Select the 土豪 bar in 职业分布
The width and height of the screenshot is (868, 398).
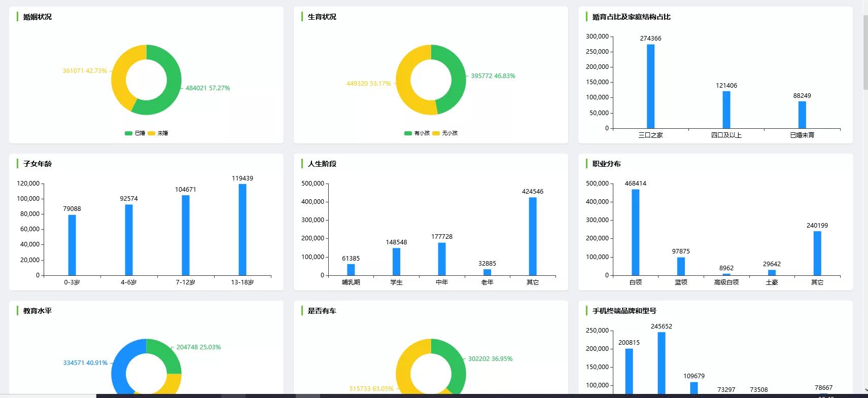(x=772, y=273)
